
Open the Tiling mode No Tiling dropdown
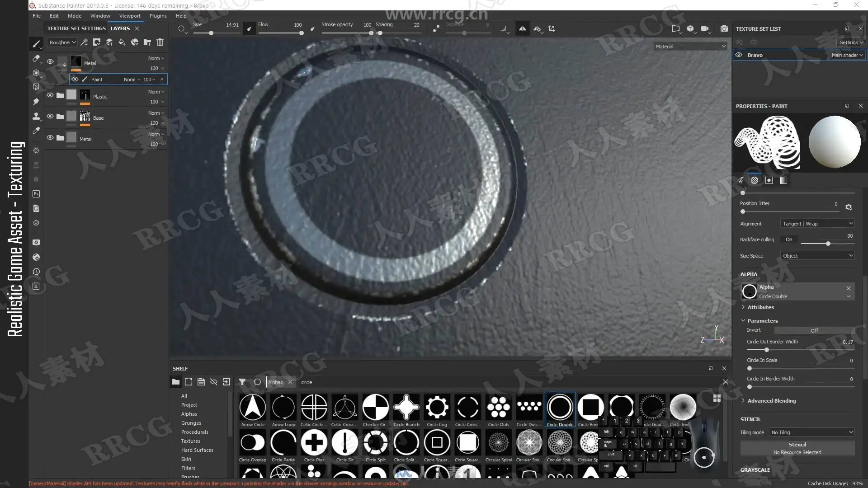pyautogui.click(x=812, y=432)
